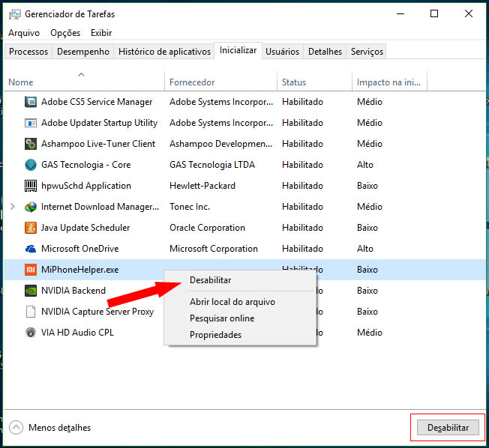Screen dimensions: 489x448
Task: Click Habilitado status of Java Update Scheduler
Action: tap(302, 228)
